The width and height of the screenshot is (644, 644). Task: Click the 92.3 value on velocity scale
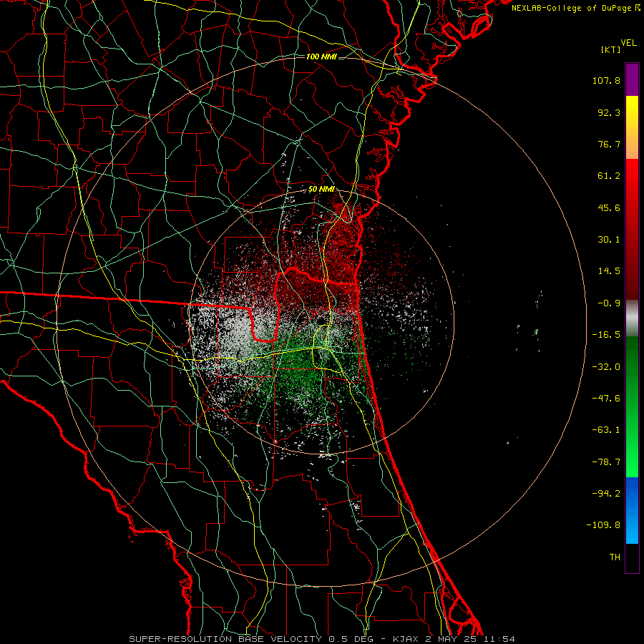pyautogui.click(x=609, y=112)
